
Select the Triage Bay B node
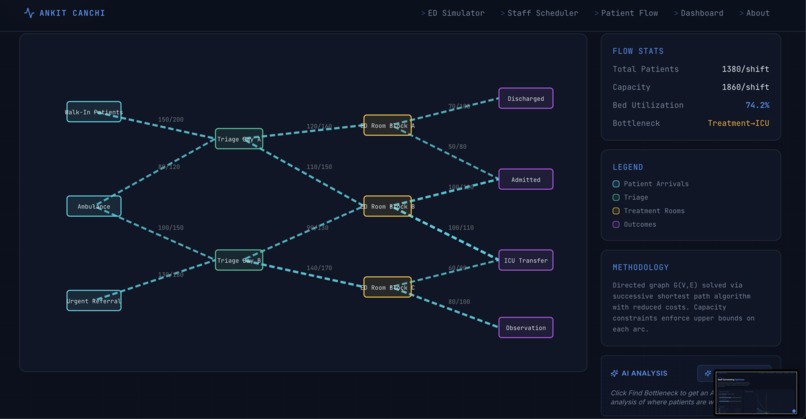pos(239,260)
